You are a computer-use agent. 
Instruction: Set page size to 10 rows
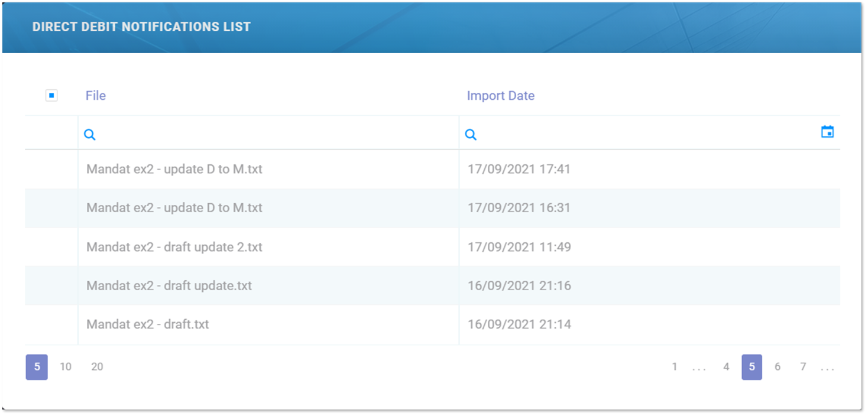click(66, 367)
